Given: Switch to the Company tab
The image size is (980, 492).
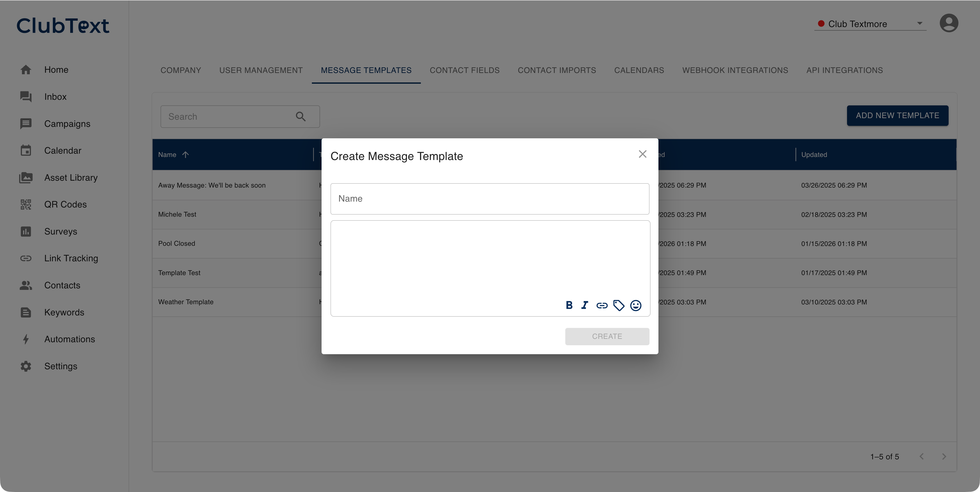Looking at the screenshot, I should pyautogui.click(x=181, y=70).
